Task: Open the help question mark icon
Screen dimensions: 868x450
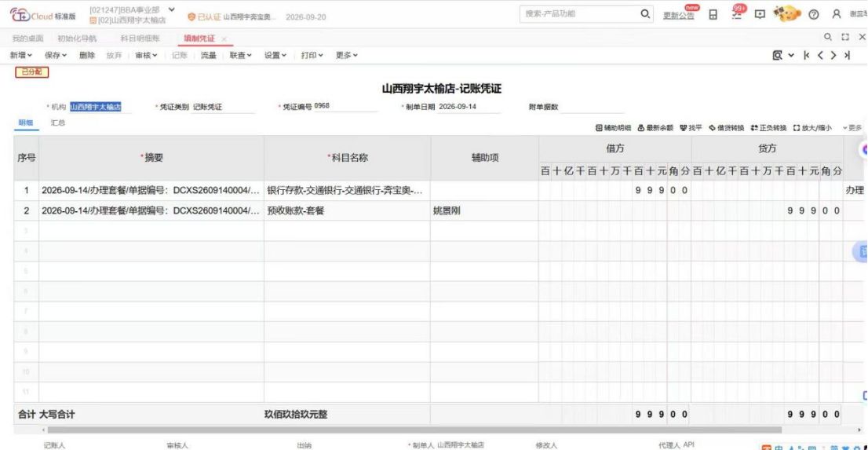Action: click(814, 15)
